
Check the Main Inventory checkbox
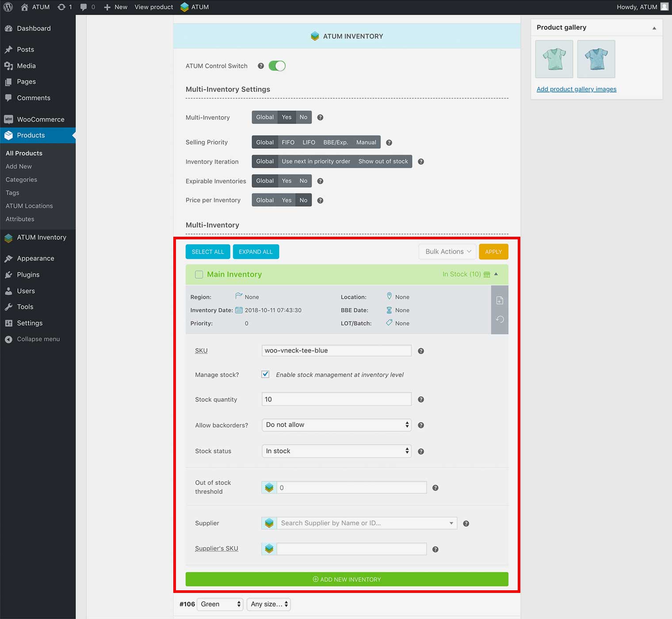point(199,274)
